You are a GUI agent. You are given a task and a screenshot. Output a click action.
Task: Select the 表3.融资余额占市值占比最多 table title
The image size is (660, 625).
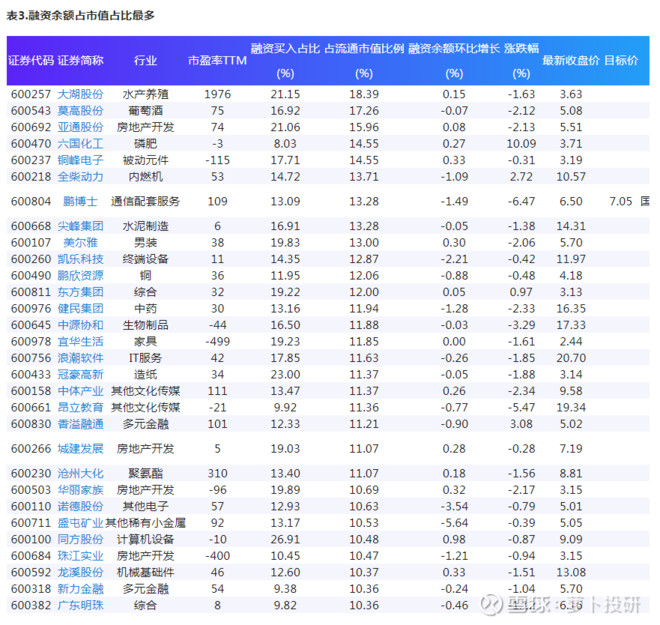point(80,16)
